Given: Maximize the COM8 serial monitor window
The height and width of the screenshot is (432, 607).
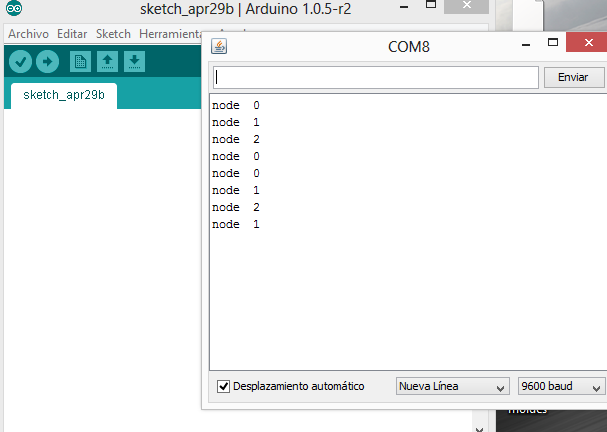Looking at the screenshot, I should tap(553, 42).
